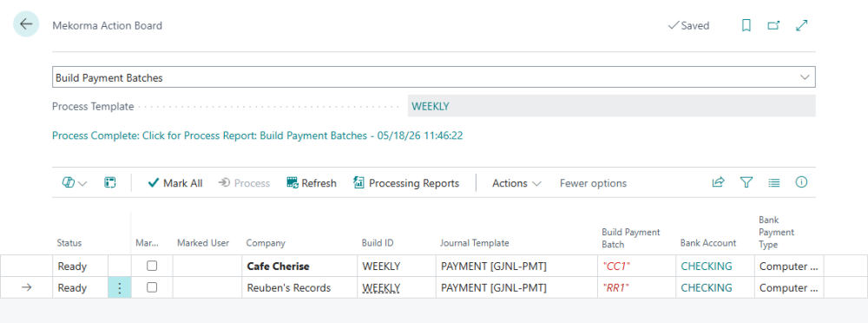Click the Process action
This screenshot has height=323, width=868.
(x=244, y=183)
